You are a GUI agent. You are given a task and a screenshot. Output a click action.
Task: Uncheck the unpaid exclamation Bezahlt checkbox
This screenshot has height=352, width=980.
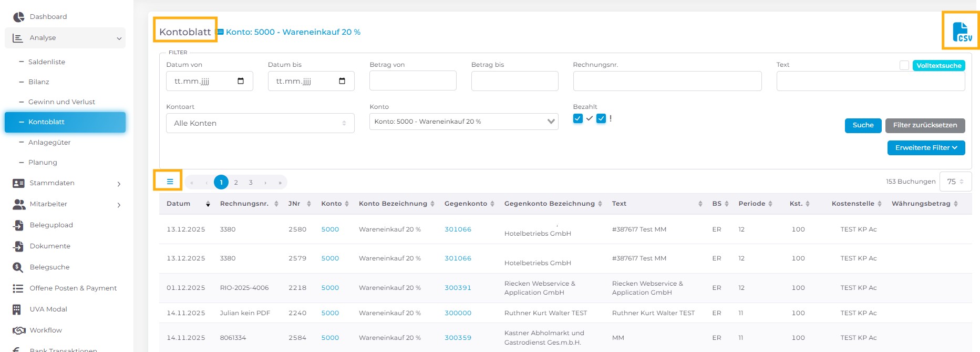point(601,118)
